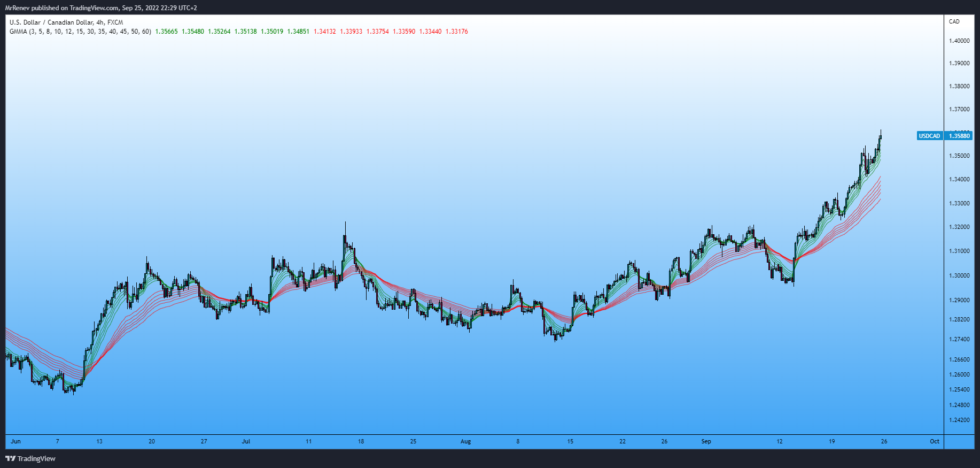Click the 1.37000 price axis label

click(959, 109)
